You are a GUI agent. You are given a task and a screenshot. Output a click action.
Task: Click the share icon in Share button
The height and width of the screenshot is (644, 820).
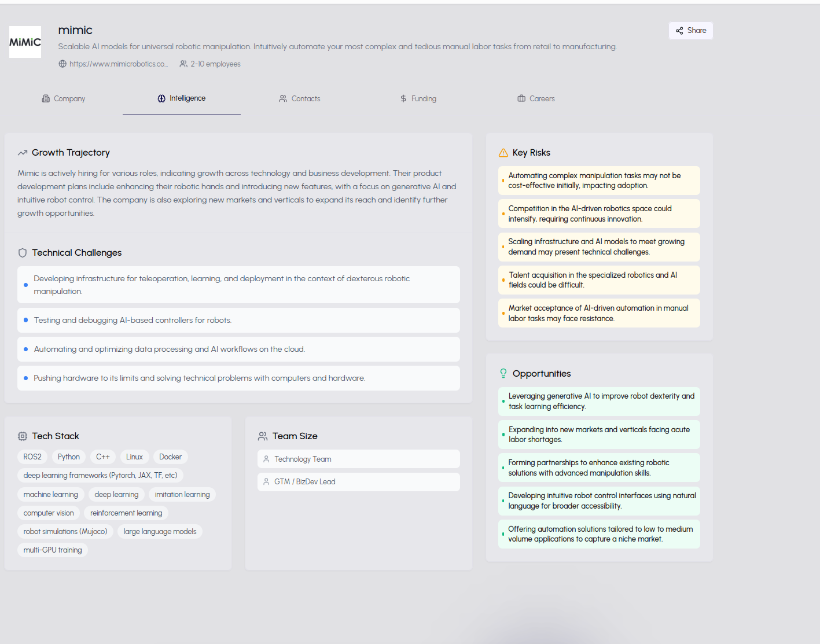point(679,31)
